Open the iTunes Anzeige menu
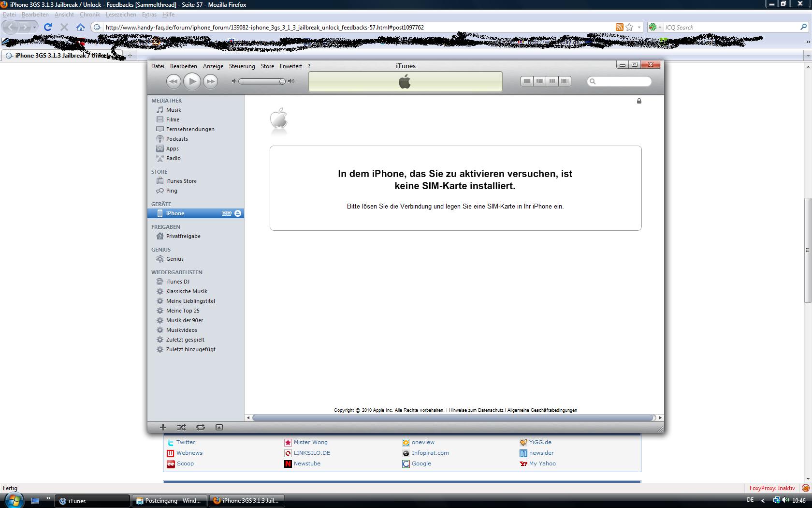812x508 pixels. [x=213, y=66]
